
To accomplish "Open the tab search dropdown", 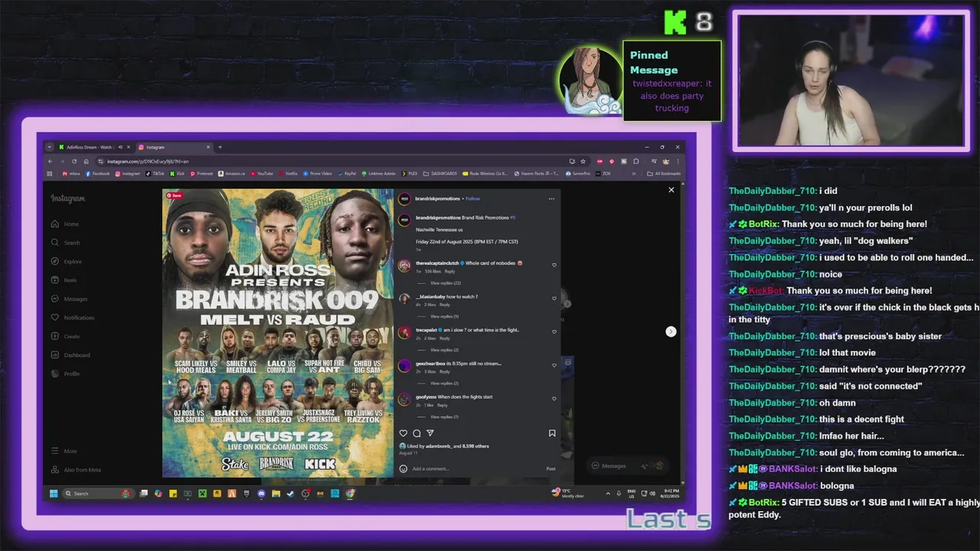I will pos(49,147).
